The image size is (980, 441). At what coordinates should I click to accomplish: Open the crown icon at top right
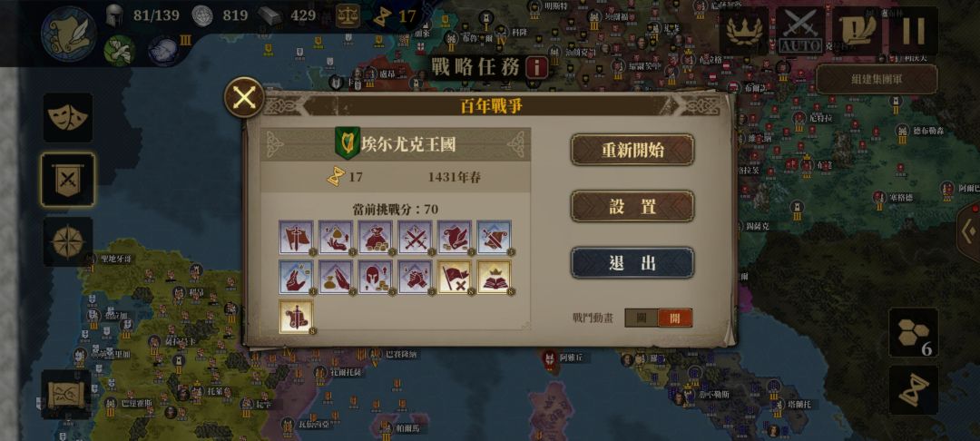(744, 31)
